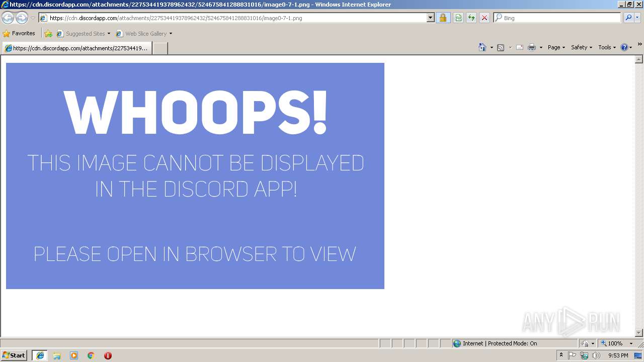Expand the Home button dropdown arrow
Image resolution: width=644 pixels, height=362 pixels.
click(x=492, y=47)
